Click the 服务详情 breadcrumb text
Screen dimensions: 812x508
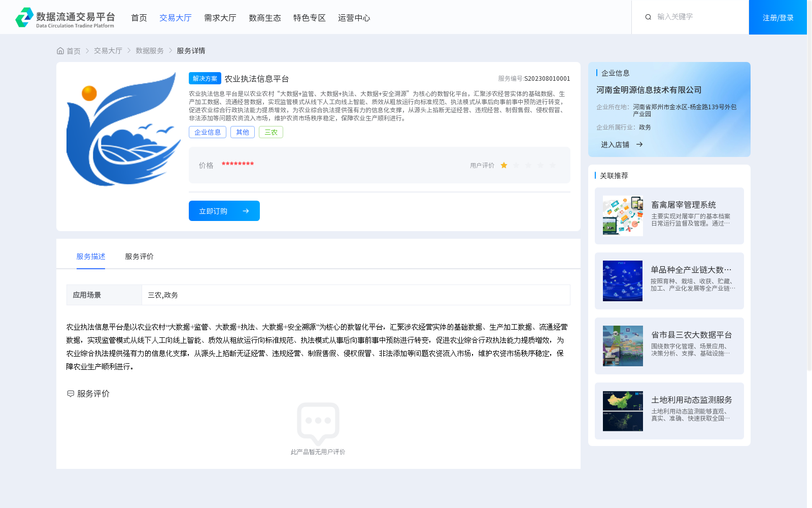pyautogui.click(x=191, y=51)
